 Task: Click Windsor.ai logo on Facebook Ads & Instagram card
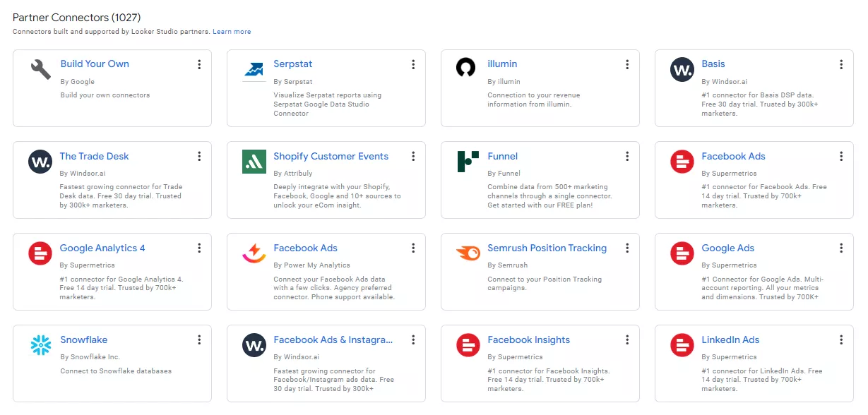(x=254, y=345)
